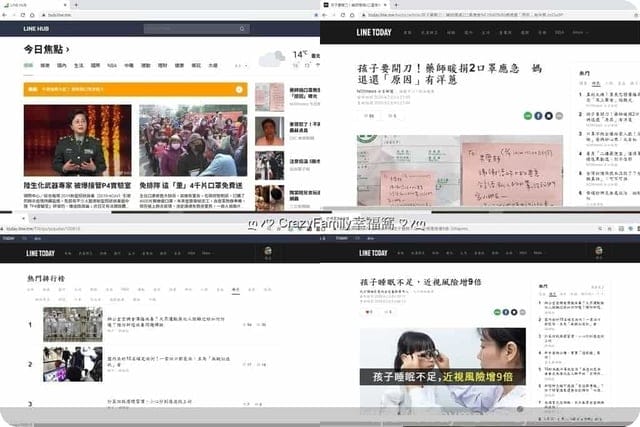640x427 pixels.
Task: Click the magnifier icon in the LINE HUB search box
Action: (x=242, y=29)
